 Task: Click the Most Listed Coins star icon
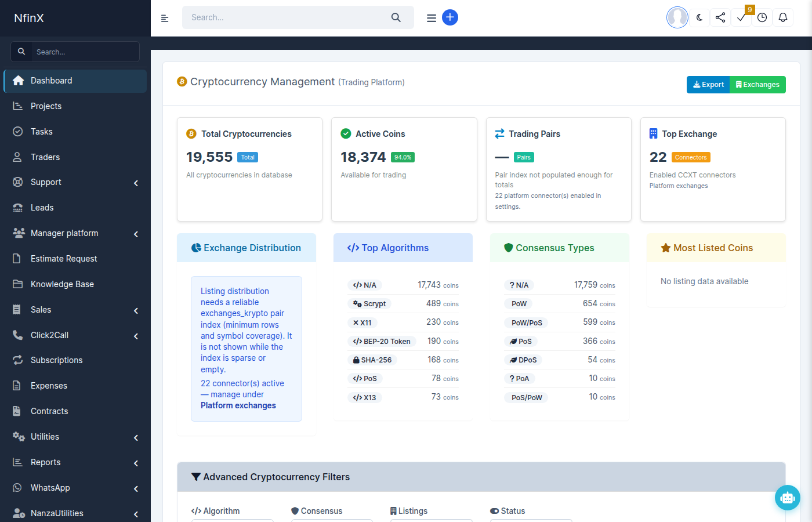[666, 248]
